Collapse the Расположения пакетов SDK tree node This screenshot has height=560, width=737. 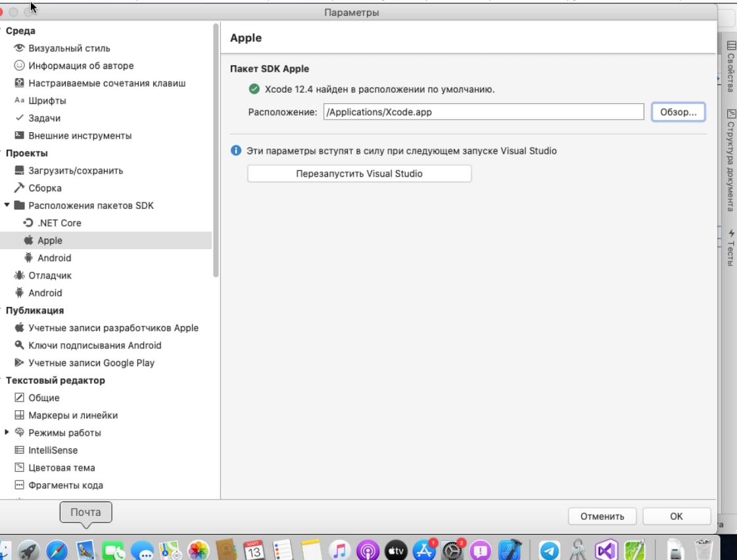tap(7, 205)
